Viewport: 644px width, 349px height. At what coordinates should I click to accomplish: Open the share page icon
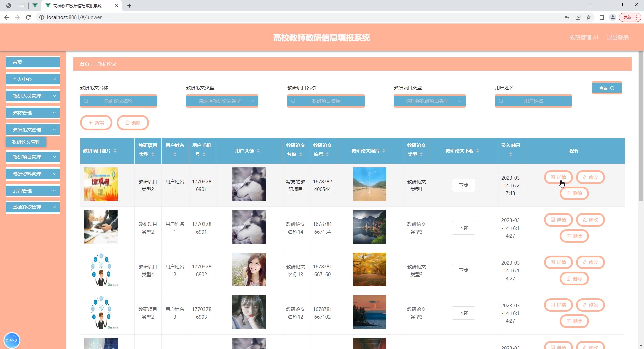tap(578, 17)
